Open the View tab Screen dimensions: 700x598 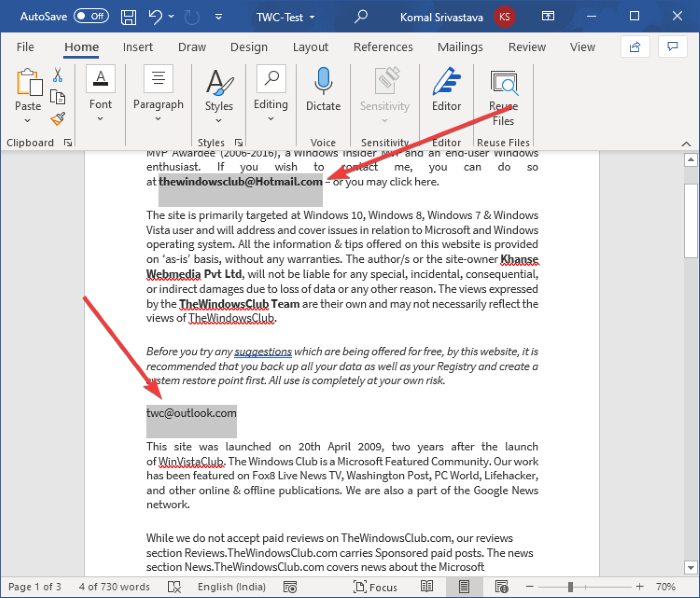tap(582, 47)
